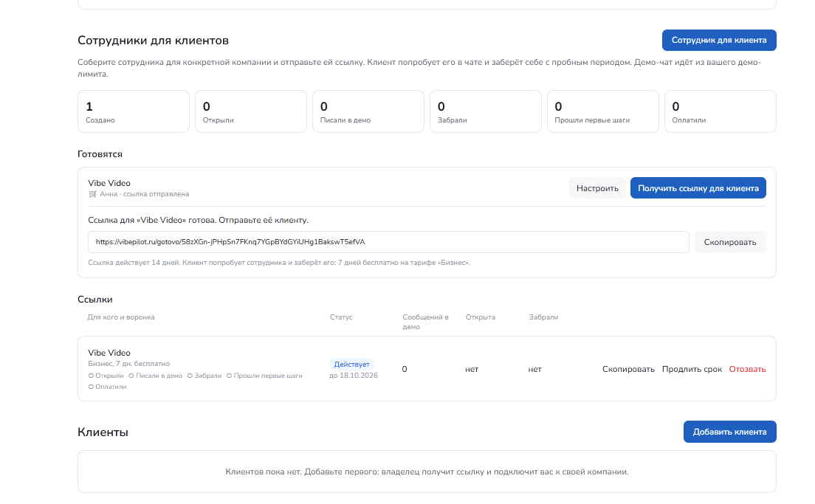The image size is (815, 504).
Task: Select the "Создано" stat card
Action: (x=134, y=111)
